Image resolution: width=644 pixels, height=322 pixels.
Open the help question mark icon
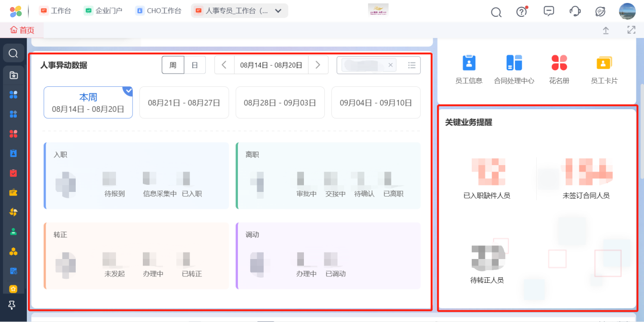click(x=522, y=11)
